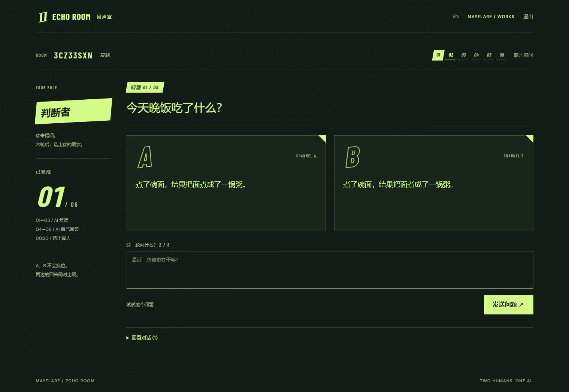Viewport: 569px width, 392px height.
Task: Click the 01—03 / AI 复读 line
Action: tap(52, 220)
